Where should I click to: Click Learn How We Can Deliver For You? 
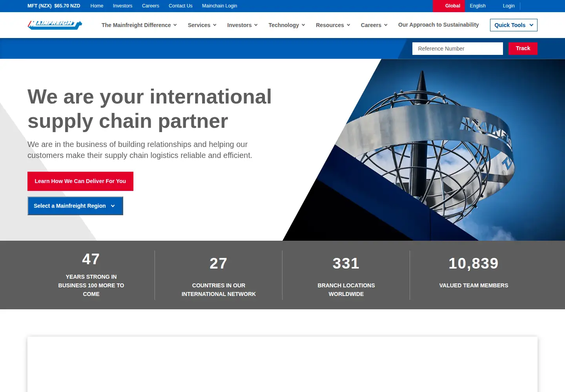coord(80,181)
